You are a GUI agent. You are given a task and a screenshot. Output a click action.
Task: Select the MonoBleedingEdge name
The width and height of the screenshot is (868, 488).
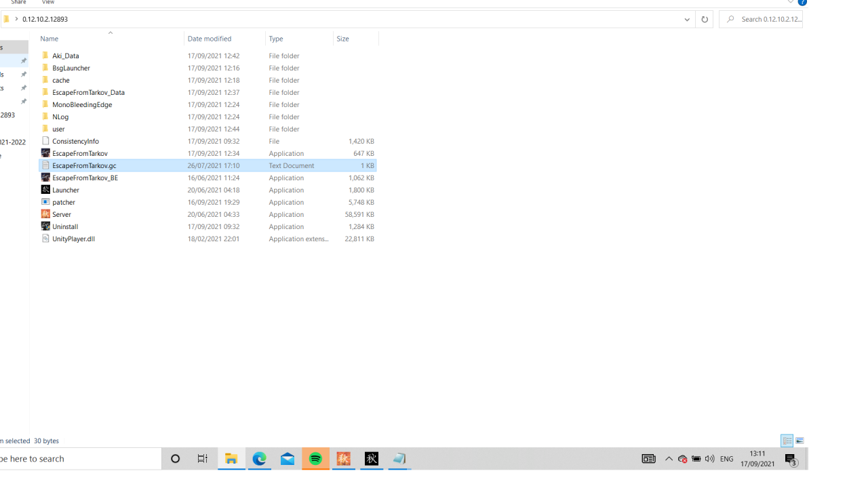point(82,104)
